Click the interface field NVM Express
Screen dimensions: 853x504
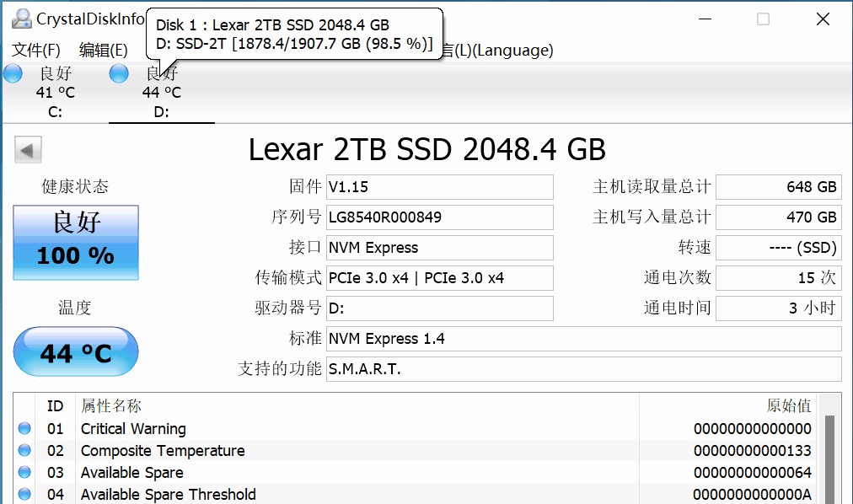439,248
